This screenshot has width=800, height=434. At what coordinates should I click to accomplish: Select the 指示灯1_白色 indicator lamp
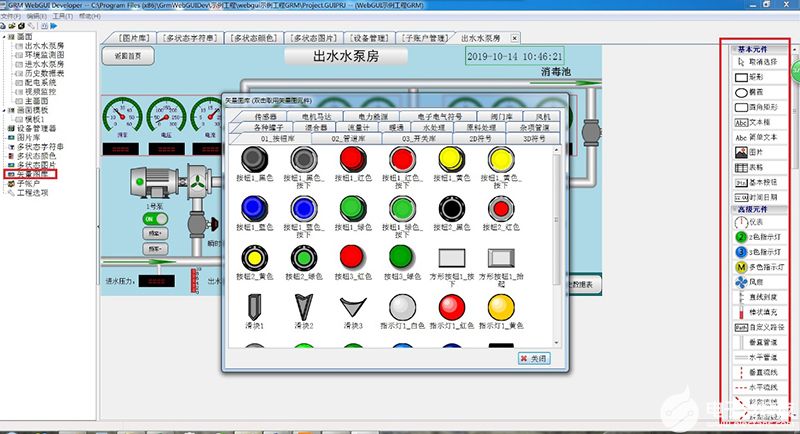click(x=402, y=307)
